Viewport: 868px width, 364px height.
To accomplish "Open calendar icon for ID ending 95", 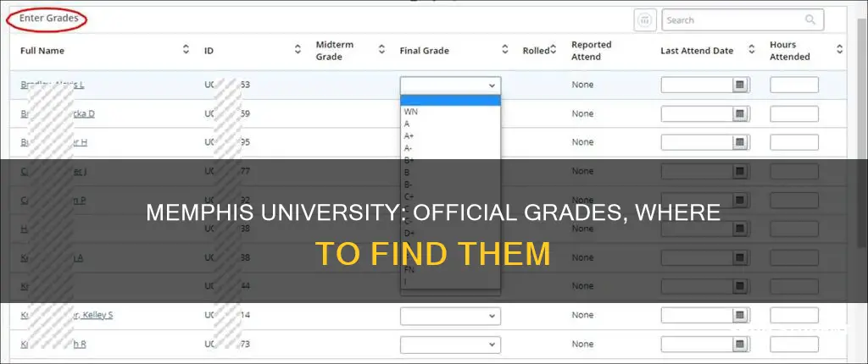I will 739,143.
